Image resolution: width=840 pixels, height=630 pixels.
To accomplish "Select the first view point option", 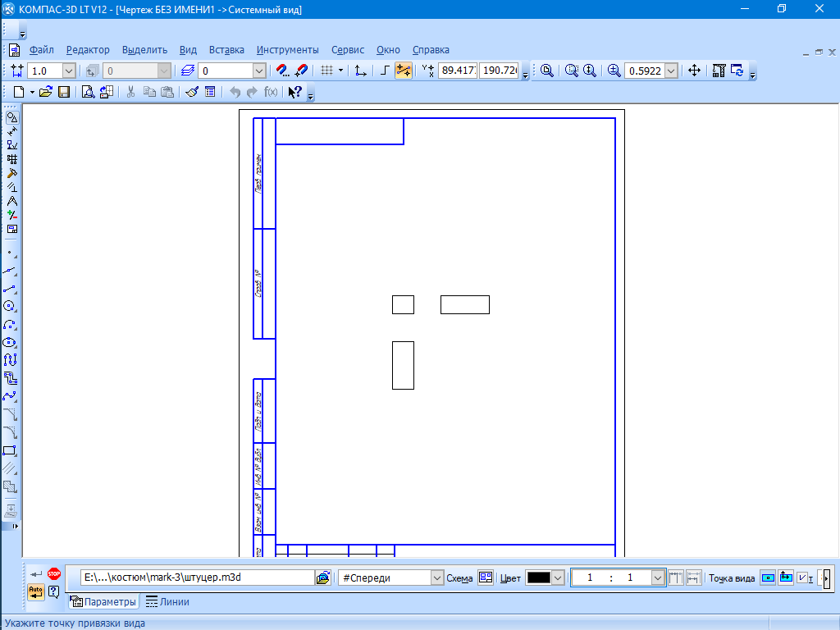I will point(768,578).
